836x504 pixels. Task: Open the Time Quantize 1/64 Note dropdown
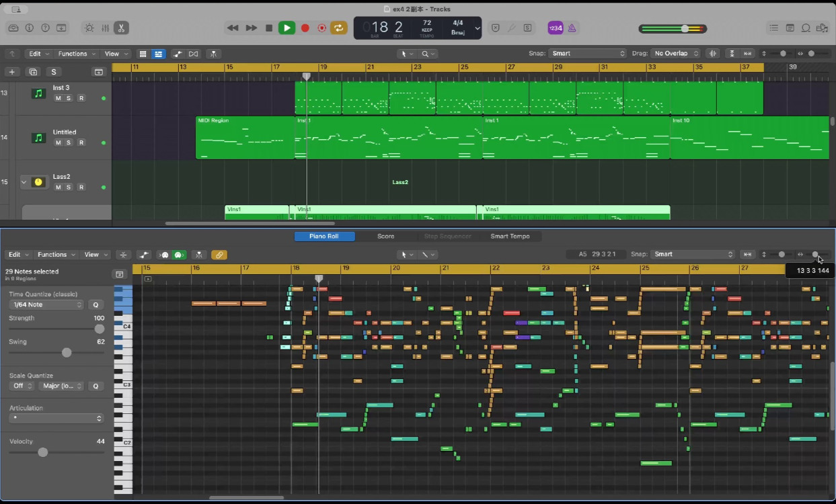[47, 305]
